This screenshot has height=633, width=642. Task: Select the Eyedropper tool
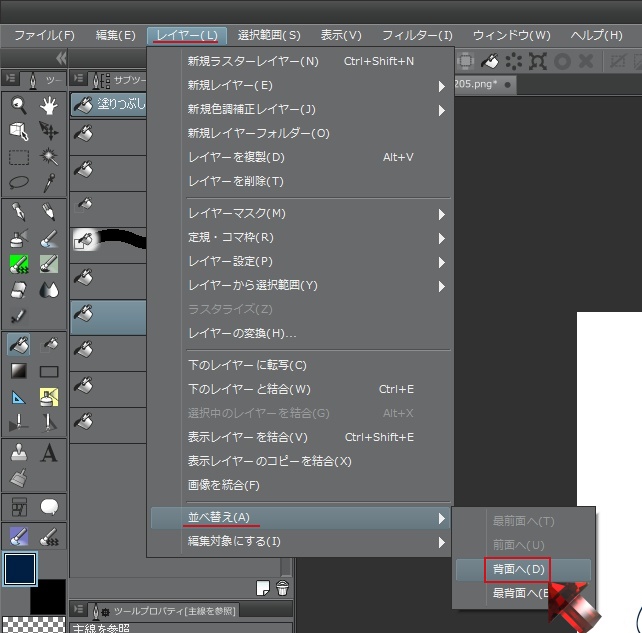(x=48, y=183)
